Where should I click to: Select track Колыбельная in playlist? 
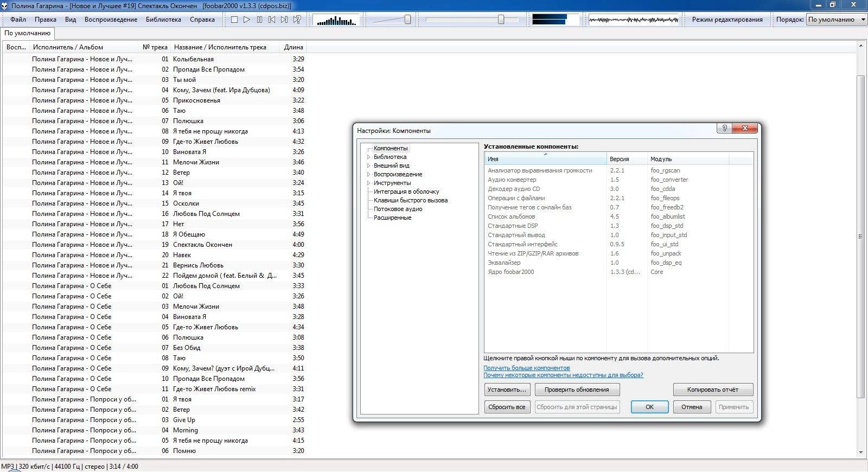click(x=154, y=59)
